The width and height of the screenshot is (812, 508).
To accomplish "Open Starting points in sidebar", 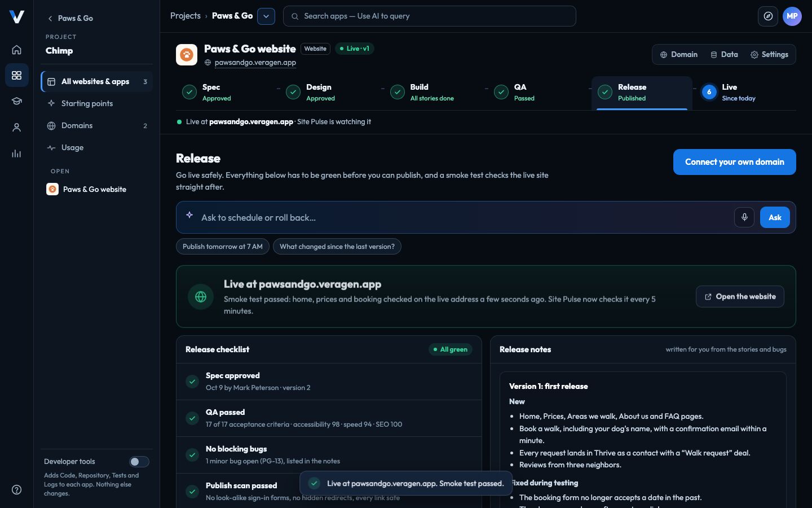I will pyautogui.click(x=97, y=103).
